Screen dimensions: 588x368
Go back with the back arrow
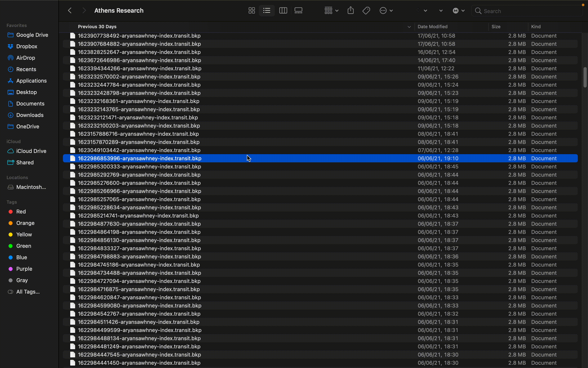(70, 10)
